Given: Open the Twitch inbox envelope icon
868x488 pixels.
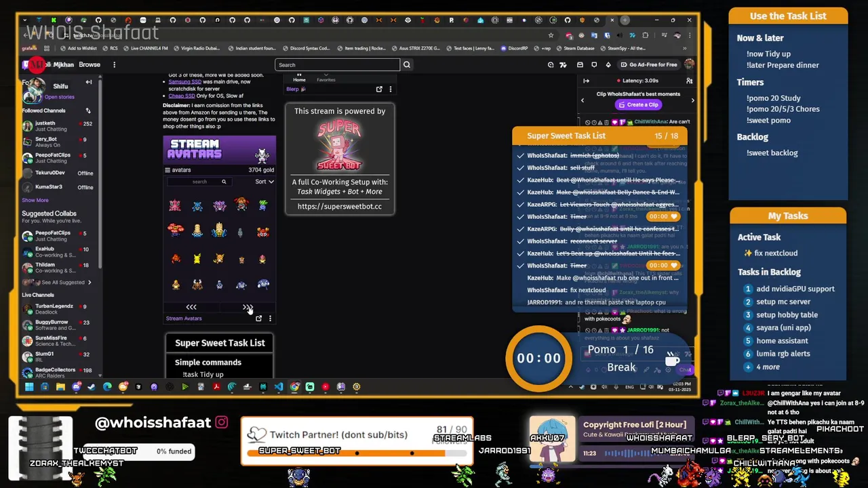Looking at the screenshot, I should (x=580, y=64).
